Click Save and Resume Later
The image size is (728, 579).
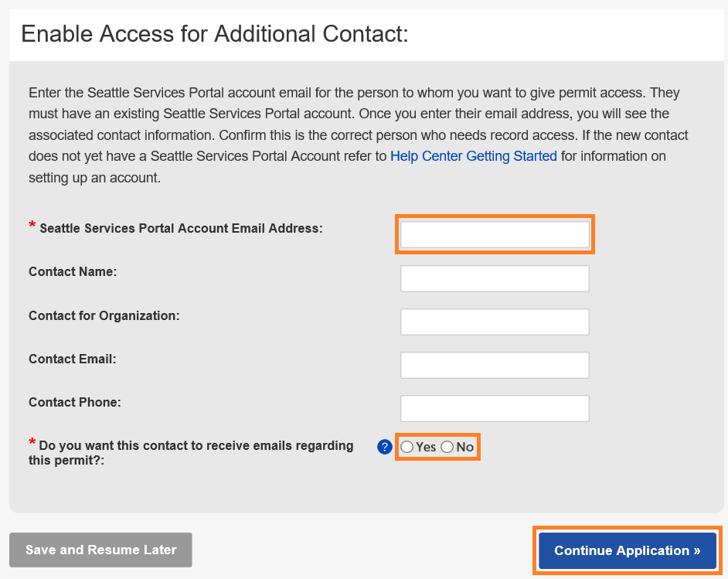click(100, 550)
